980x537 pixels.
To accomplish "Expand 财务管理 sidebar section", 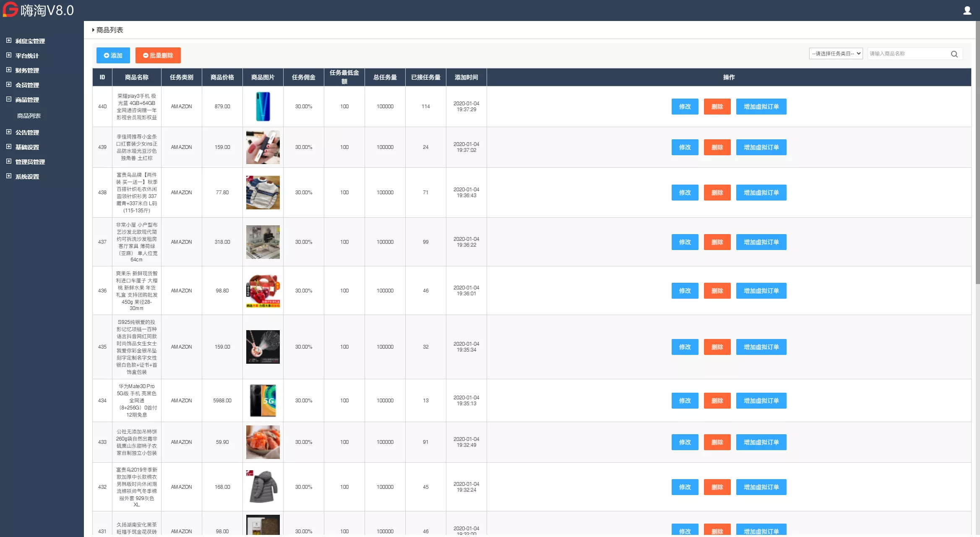I will (27, 70).
